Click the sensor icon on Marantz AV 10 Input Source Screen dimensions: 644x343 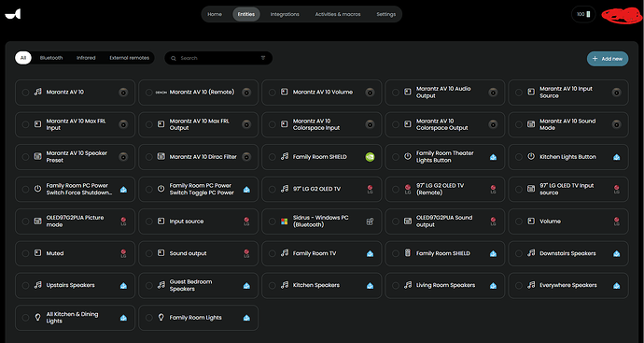click(x=531, y=93)
